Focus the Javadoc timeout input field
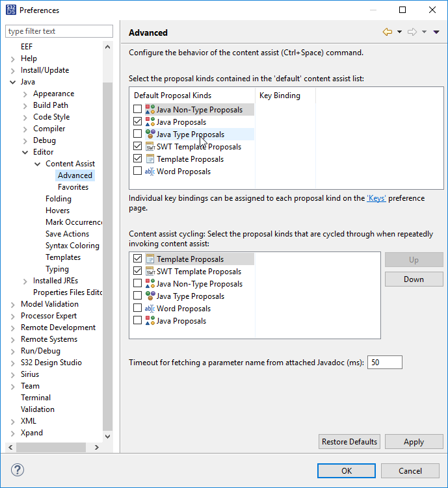Image resolution: width=448 pixels, height=488 pixels. point(385,363)
